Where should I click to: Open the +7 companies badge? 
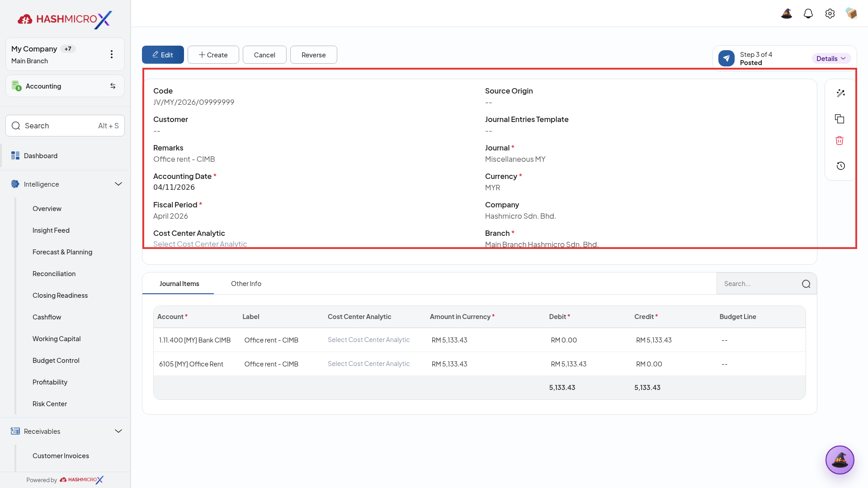[x=68, y=49]
